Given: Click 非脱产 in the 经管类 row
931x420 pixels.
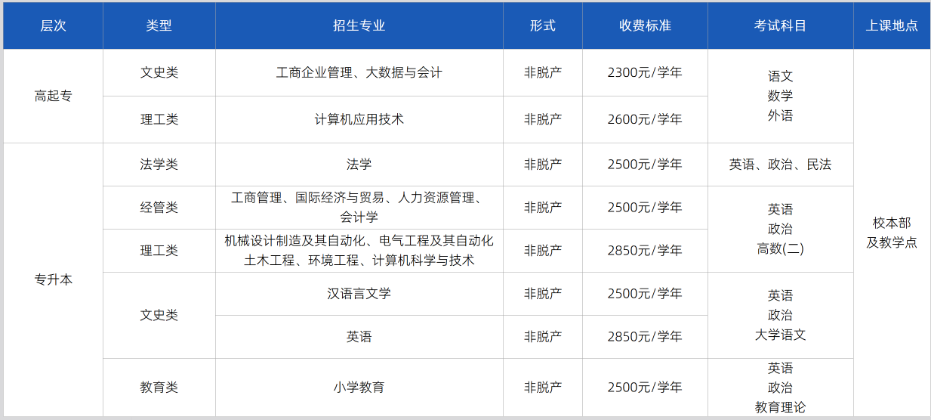Looking at the screenshot, I should pyautogui.click(x=543, y=208).
